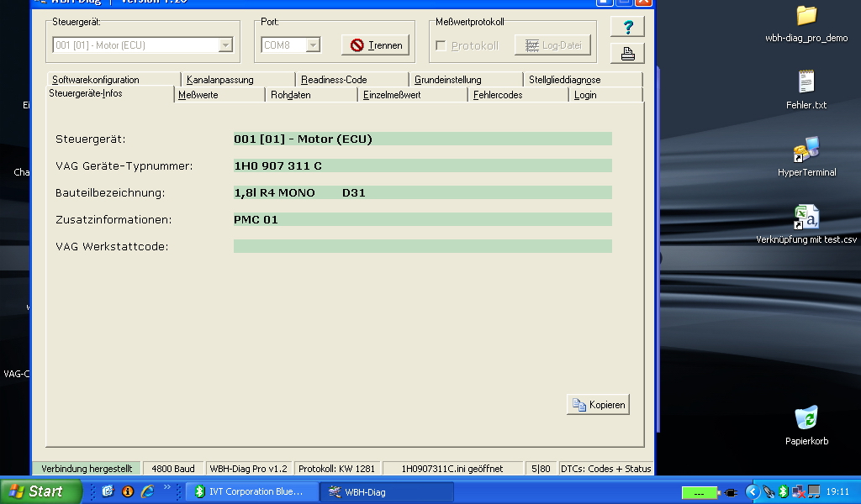The height and width of the screenshot is (504, 861).
Task: Click Internet Explorer quick launch icon
Action: pos(147,491)
